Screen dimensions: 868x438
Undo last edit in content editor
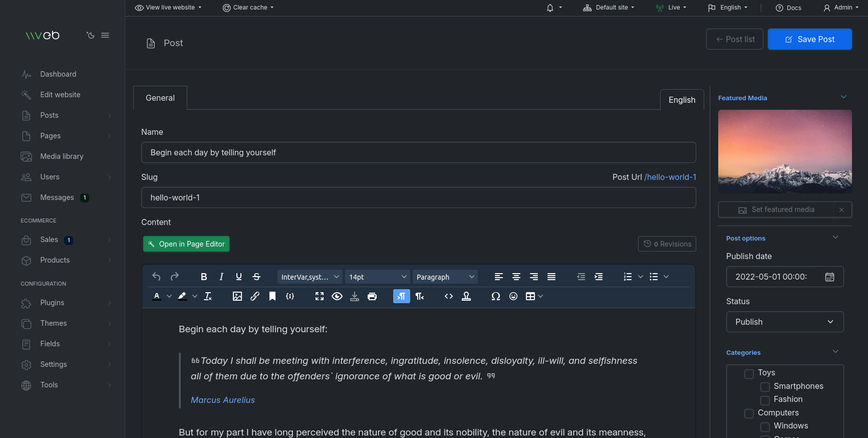(156, 277)
